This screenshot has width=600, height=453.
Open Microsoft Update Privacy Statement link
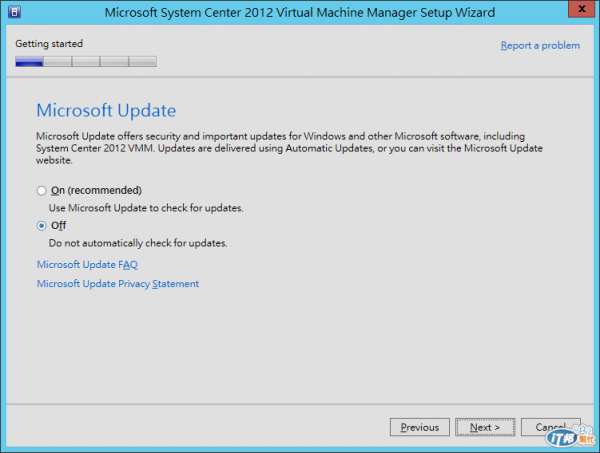[x=118, y=284]
